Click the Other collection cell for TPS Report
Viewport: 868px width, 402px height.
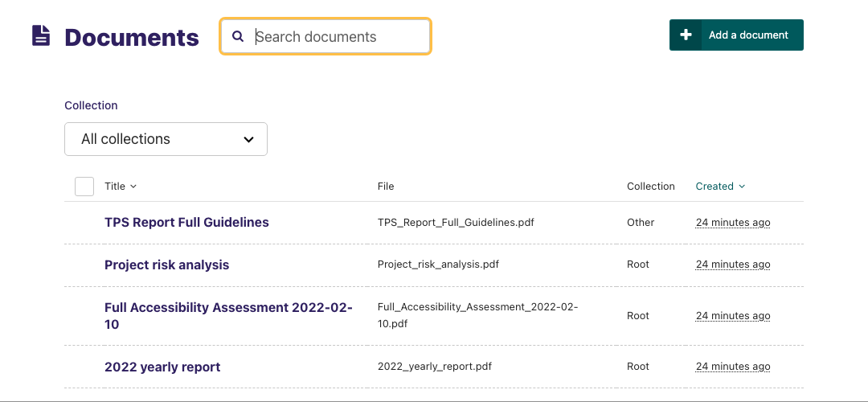tap(641, 223)
